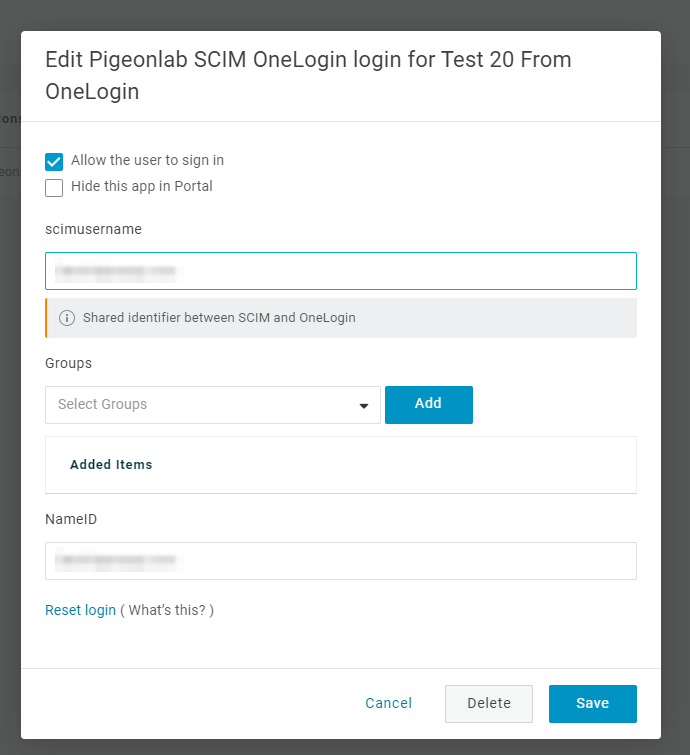The height and width of the screenshot is (755, 690).
Task: Follow the Reset login link
Action: [80, 610]
